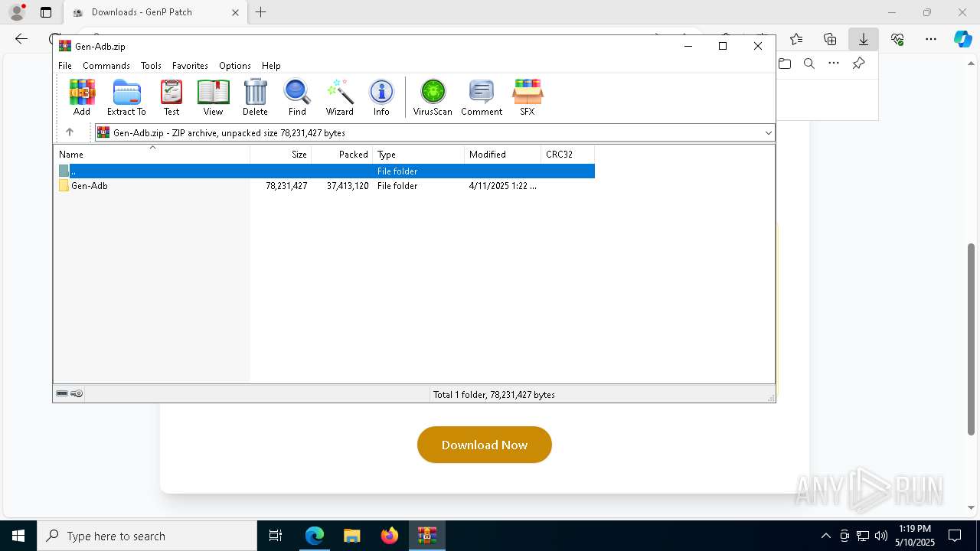Click the Windows search box

pyautogui.click(x=147, y=536)
